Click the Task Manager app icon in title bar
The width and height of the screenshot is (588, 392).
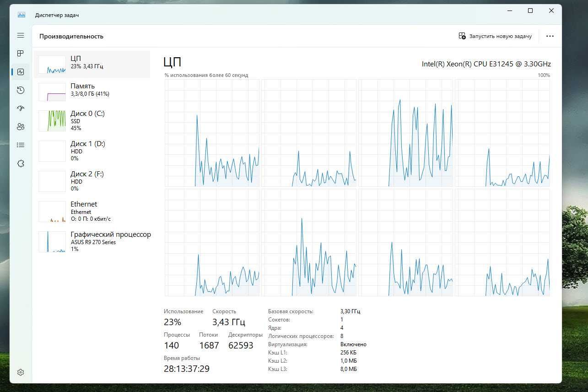(22, 15)
